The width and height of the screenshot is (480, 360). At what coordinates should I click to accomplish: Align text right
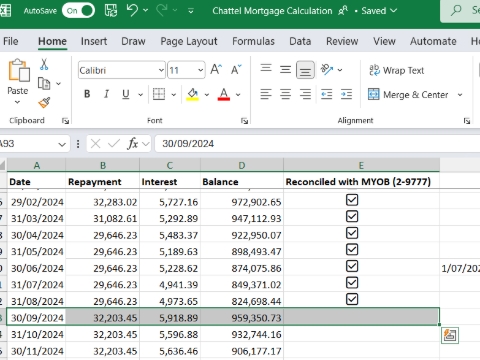point(305,94)
